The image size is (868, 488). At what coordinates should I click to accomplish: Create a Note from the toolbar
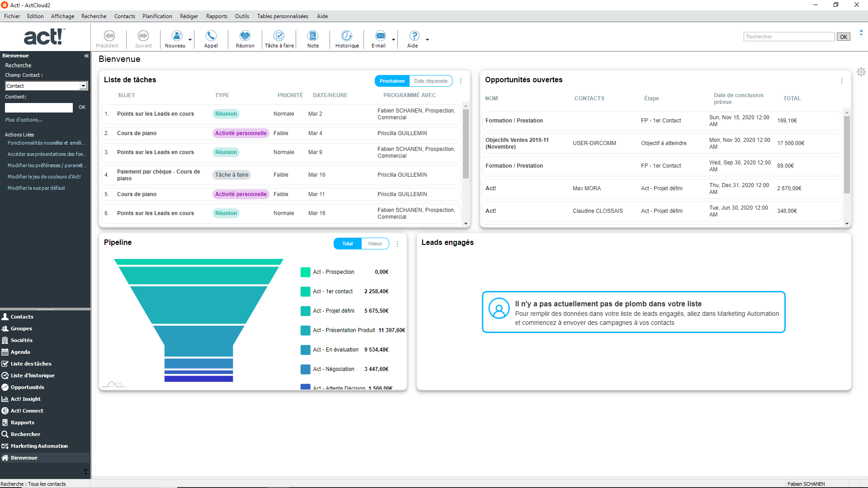(313, 36)
